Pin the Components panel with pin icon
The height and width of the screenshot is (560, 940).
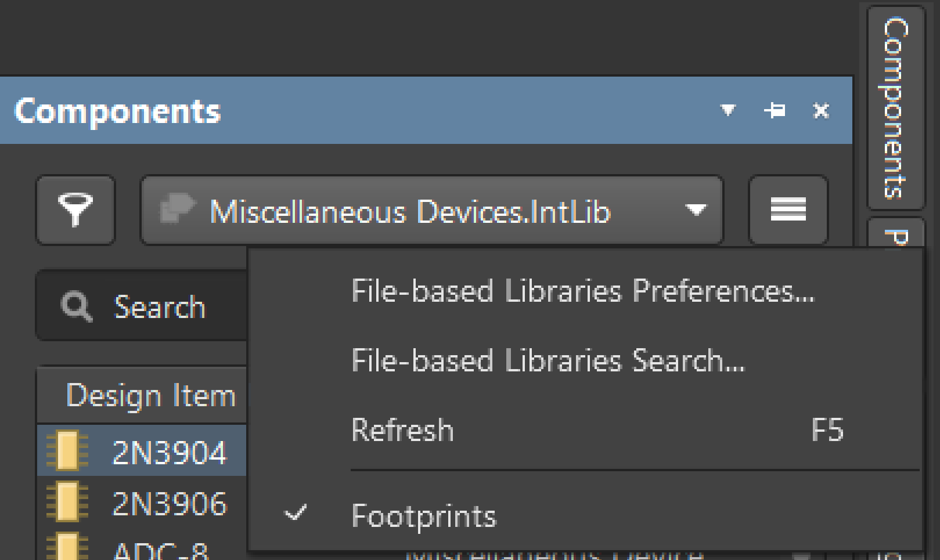pyautogui.click(x=775, y=110)
